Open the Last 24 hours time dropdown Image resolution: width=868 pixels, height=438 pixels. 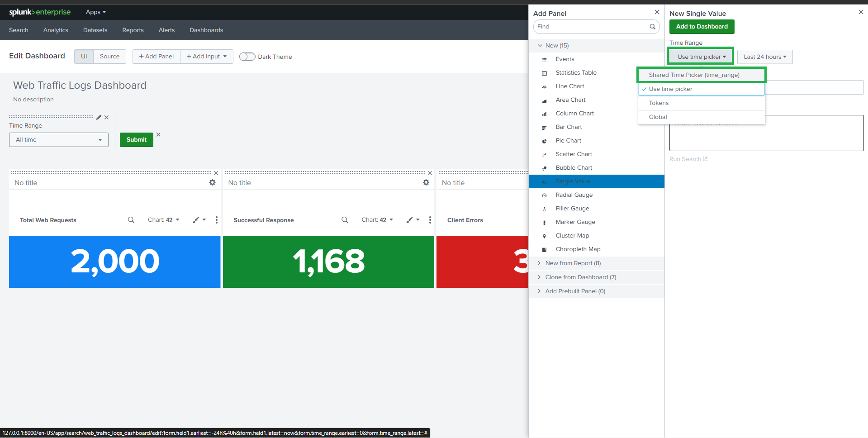tap(765, 57)
